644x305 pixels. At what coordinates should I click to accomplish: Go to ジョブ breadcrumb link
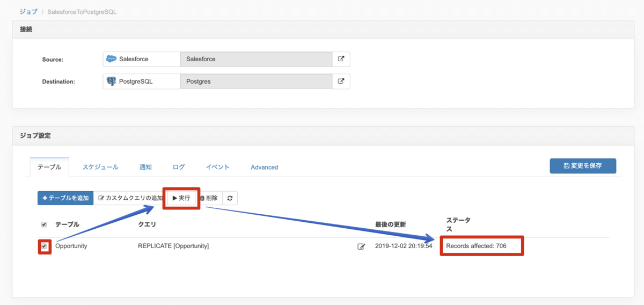pyautogui.click(x=28, y=11)
